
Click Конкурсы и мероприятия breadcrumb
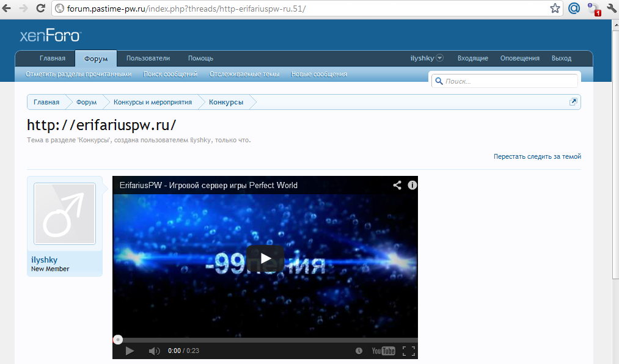(153, 102)
